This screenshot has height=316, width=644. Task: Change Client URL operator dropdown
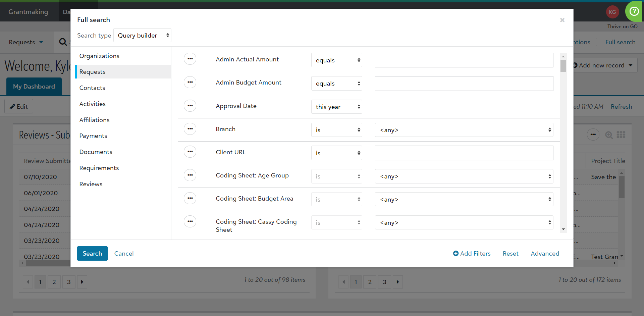click(336, 153)
